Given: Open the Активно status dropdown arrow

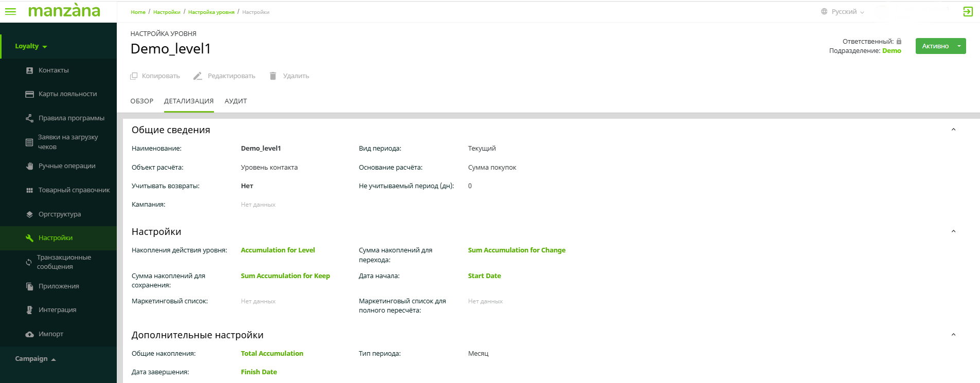Looking at the screenshot, I should pyautogui.click(x=959, y=46).
